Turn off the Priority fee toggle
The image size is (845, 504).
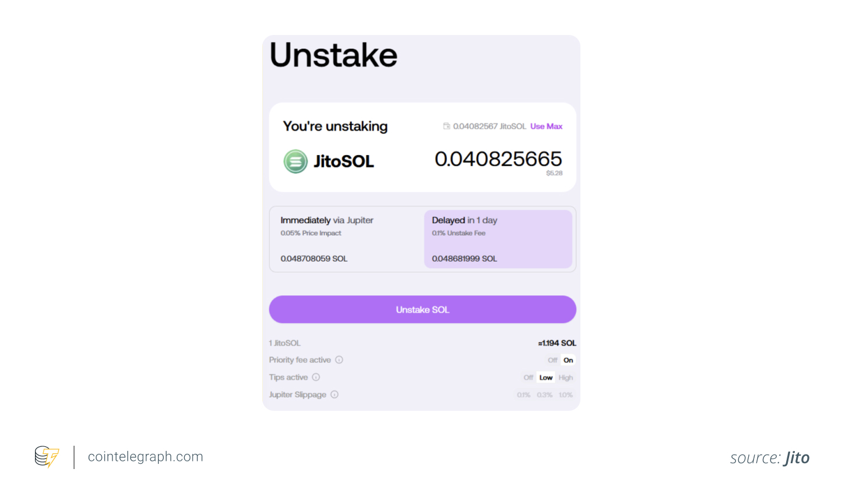(x=552, y=360)
